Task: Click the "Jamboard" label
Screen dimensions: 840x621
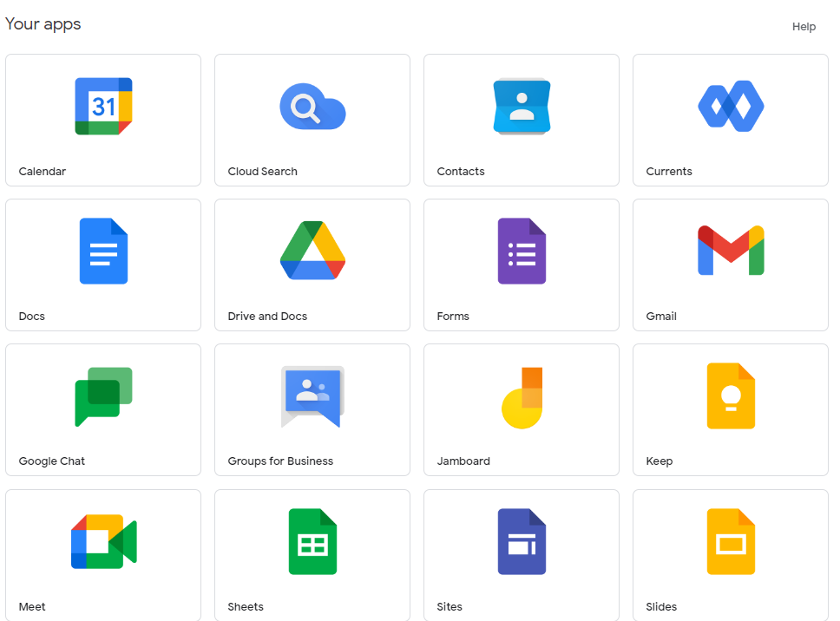Action: [x=463, y=461]
